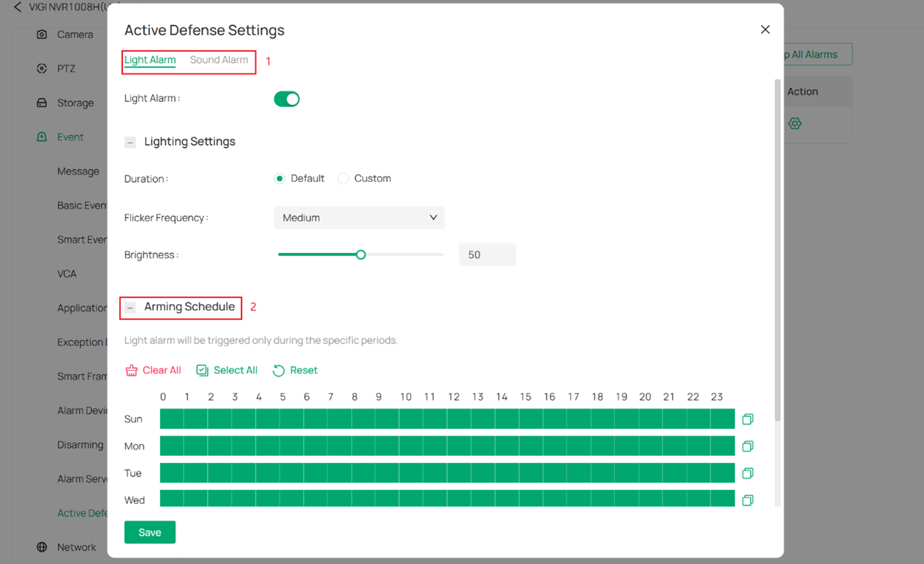
Task: Open the Flicker Frequency dropdown
Action: pyautogui.click(x=359, y=217)
